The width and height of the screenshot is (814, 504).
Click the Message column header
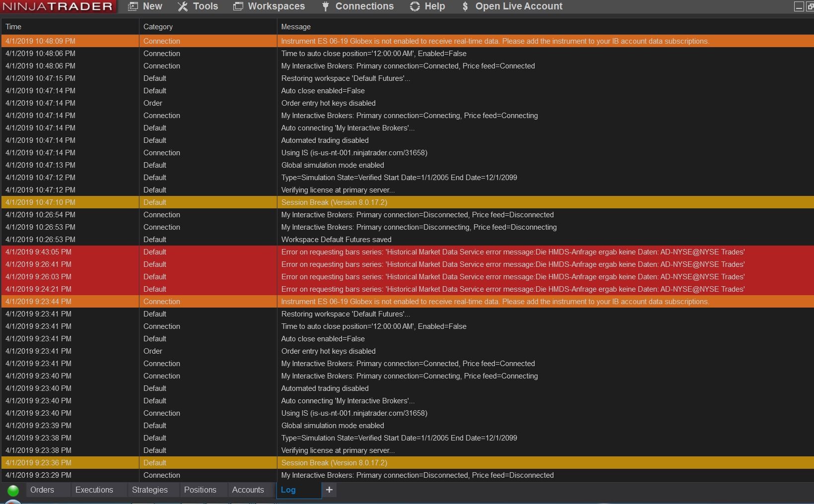(545, 27)
